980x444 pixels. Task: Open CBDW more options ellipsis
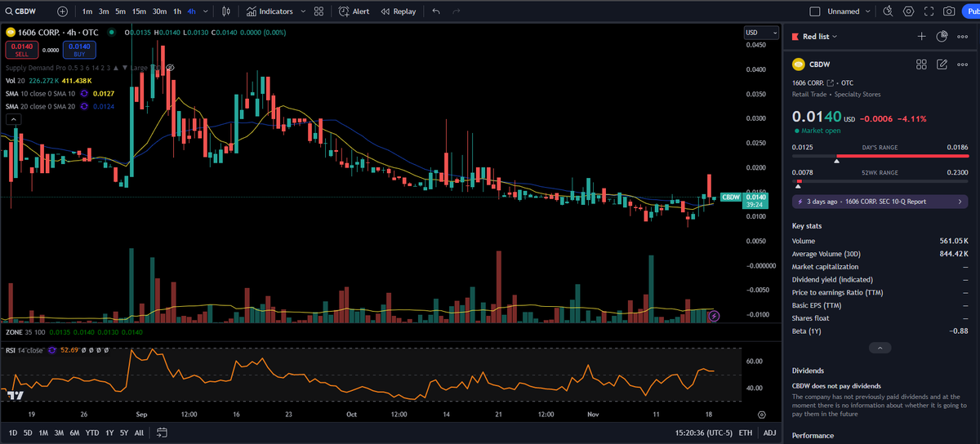961,64
